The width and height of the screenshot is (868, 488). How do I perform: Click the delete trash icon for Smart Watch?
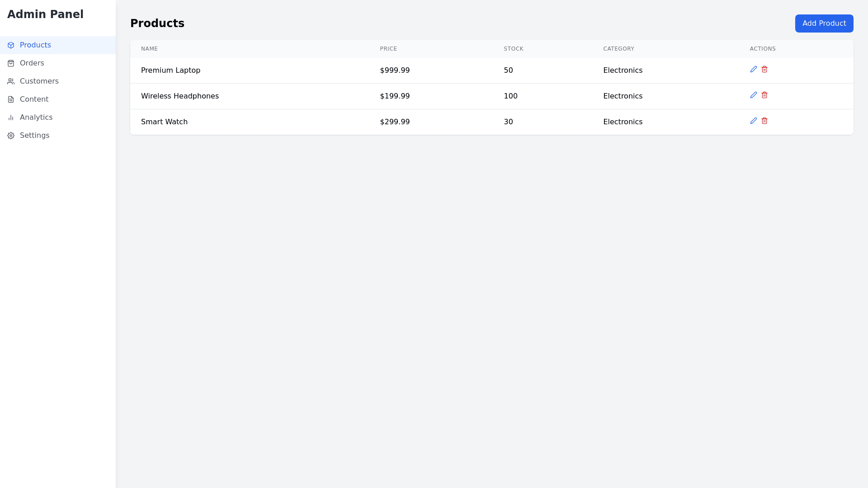click(x=764, y=121)
